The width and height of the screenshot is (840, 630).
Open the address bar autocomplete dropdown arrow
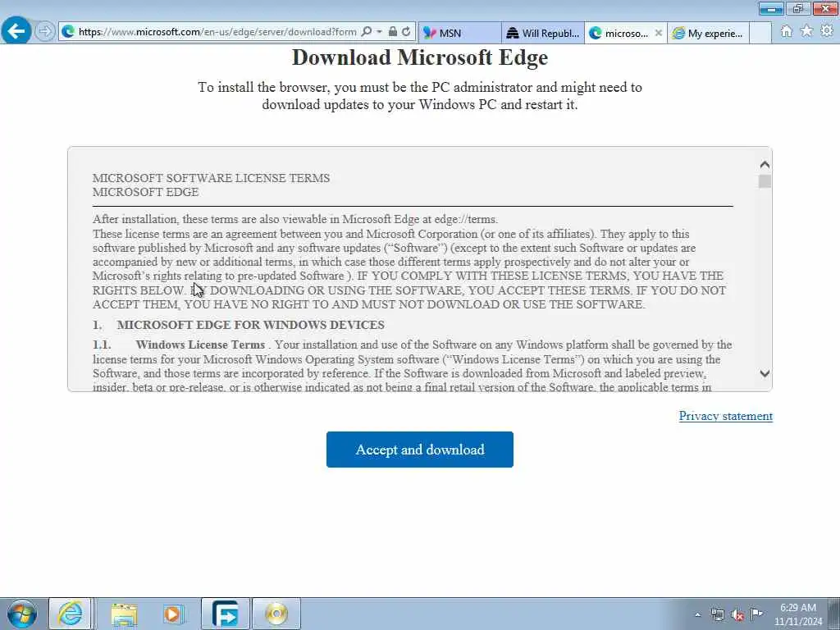(379, 32)
